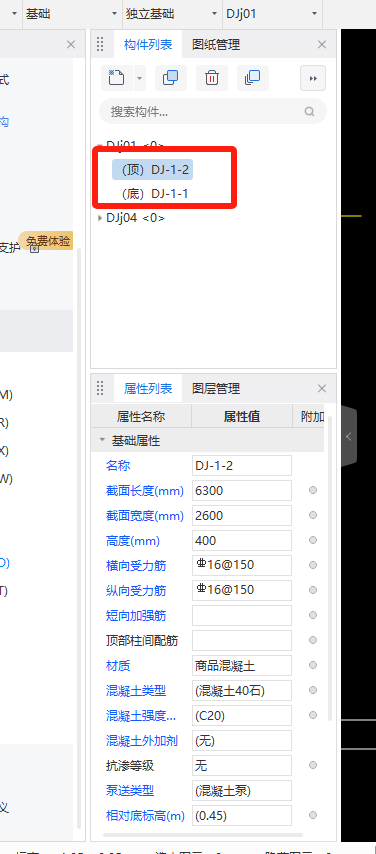Image resolution: width=376 pixels, height=854 pixels.
Task: Click the 横向受力筋 property link
Action: 136,566
